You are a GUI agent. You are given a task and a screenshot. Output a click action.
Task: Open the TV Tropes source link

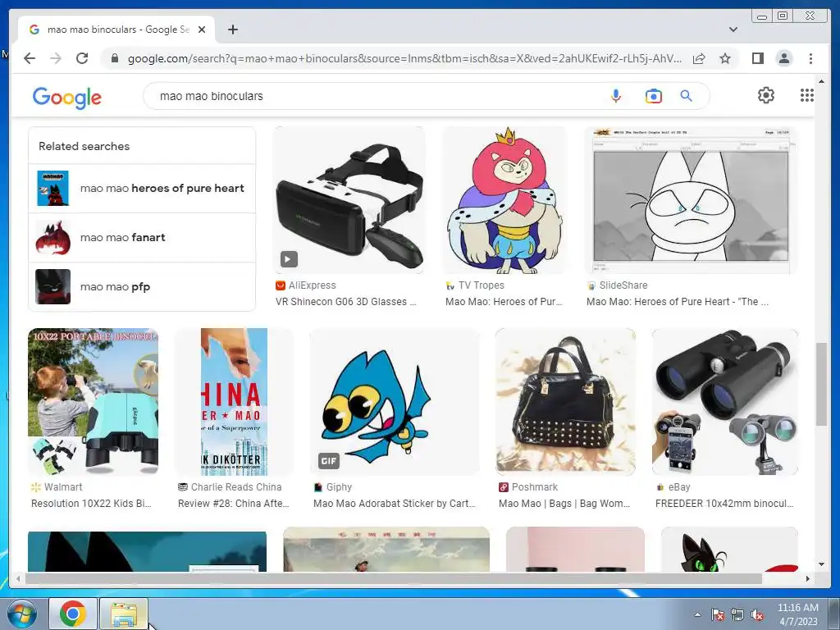[475, 285]
